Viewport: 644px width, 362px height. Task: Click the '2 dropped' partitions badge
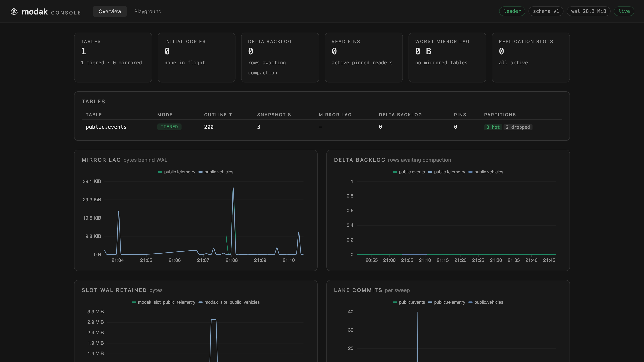click(518, 127)
